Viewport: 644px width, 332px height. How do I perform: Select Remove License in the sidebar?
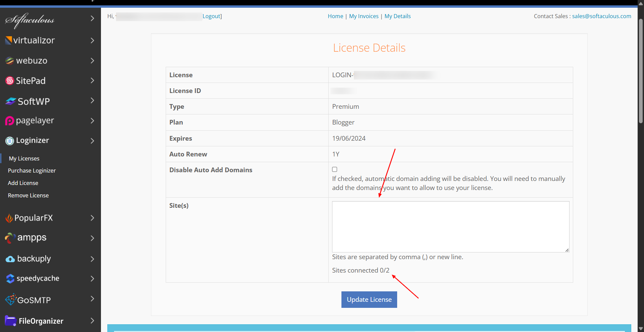pyautogui.click(x=29, y=195)
